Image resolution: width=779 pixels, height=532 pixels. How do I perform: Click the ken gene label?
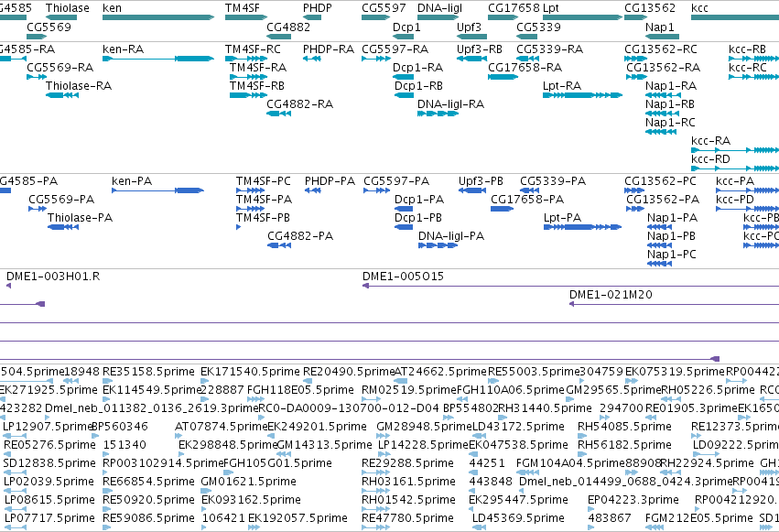(x=112, y=8)
